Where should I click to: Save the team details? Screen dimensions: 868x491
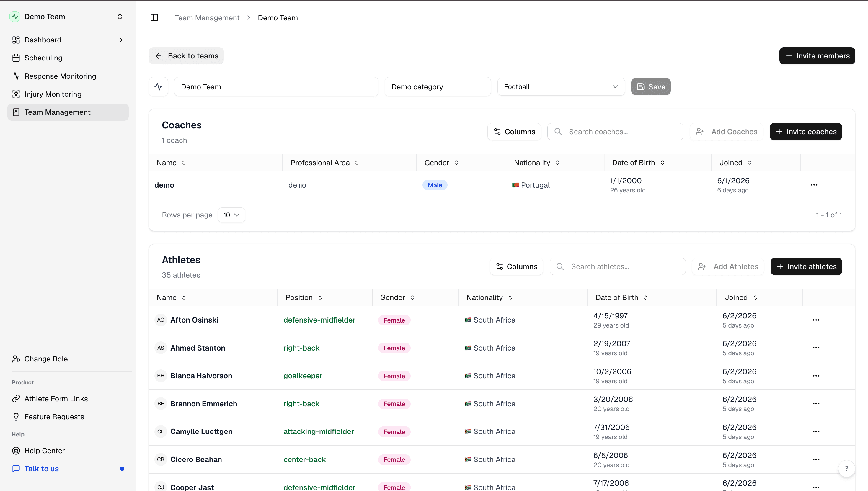click(x=651, y=87)
